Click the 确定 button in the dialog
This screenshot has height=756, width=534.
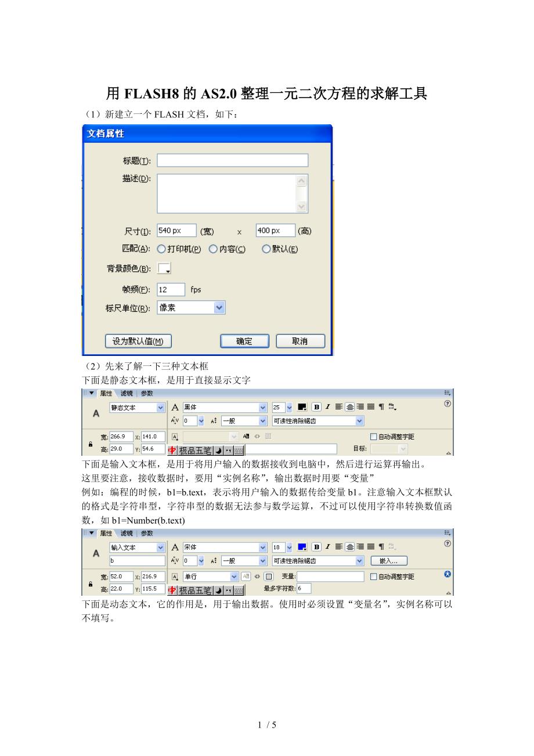[244, 341]
